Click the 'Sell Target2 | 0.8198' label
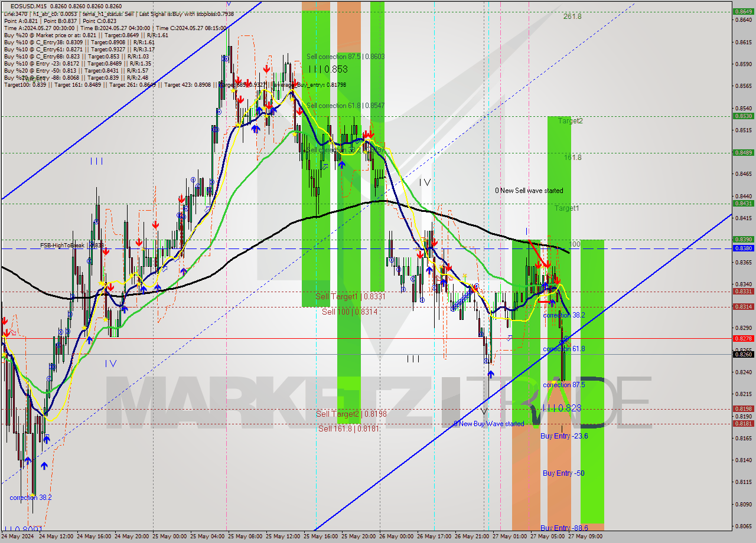756x543 pixels. (x=351, y=414)
